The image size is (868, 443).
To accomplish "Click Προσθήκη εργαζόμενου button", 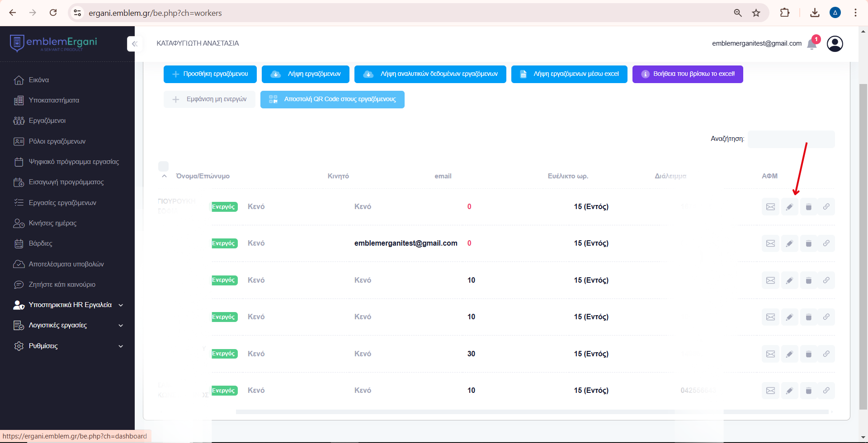I will click(210, 74).
